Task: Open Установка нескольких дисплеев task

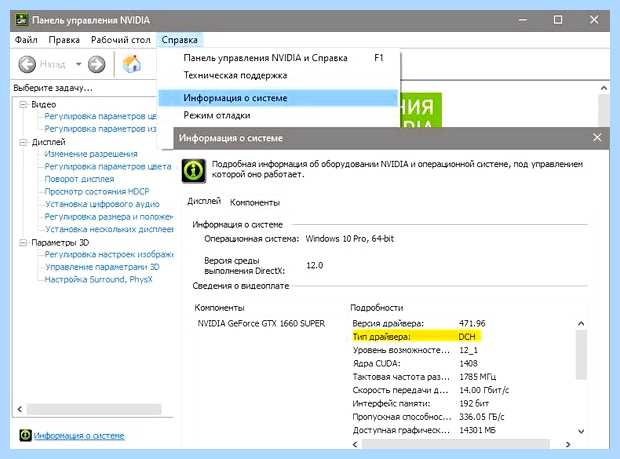Action: 109,229
